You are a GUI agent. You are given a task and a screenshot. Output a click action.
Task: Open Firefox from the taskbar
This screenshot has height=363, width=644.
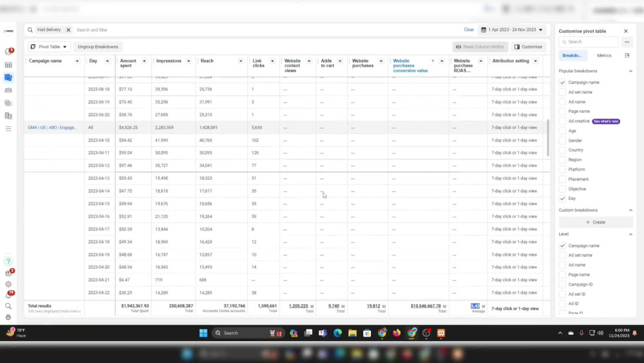[x=397, y=333]
